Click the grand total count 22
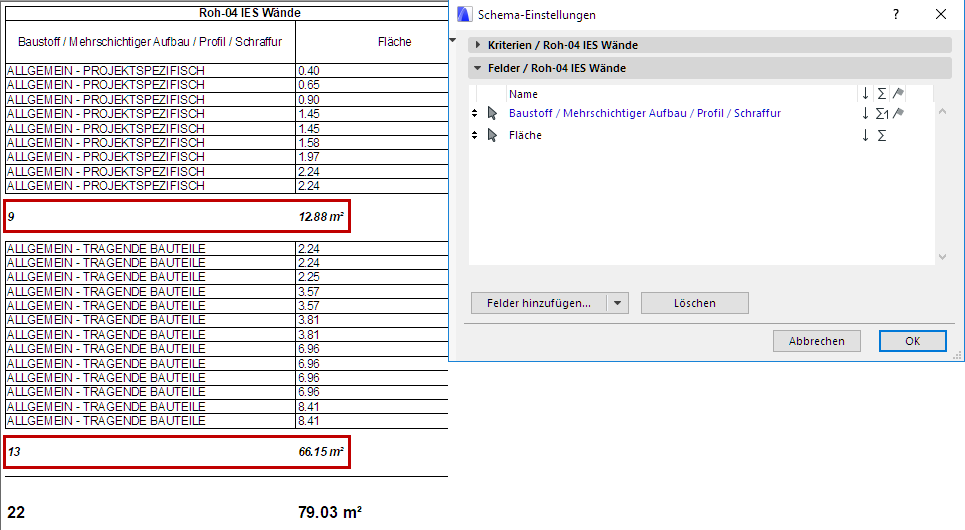The width and height of the screenshot is (965, 530). point(16,512)
